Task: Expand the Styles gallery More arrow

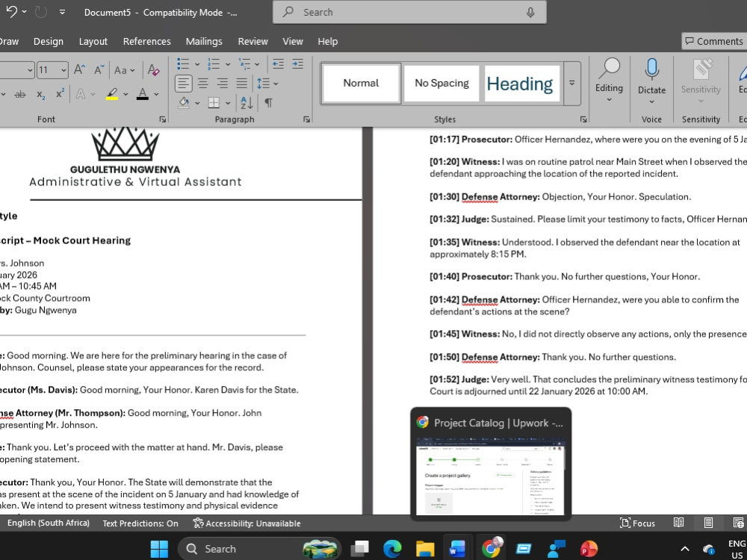Action: point(572,84)
